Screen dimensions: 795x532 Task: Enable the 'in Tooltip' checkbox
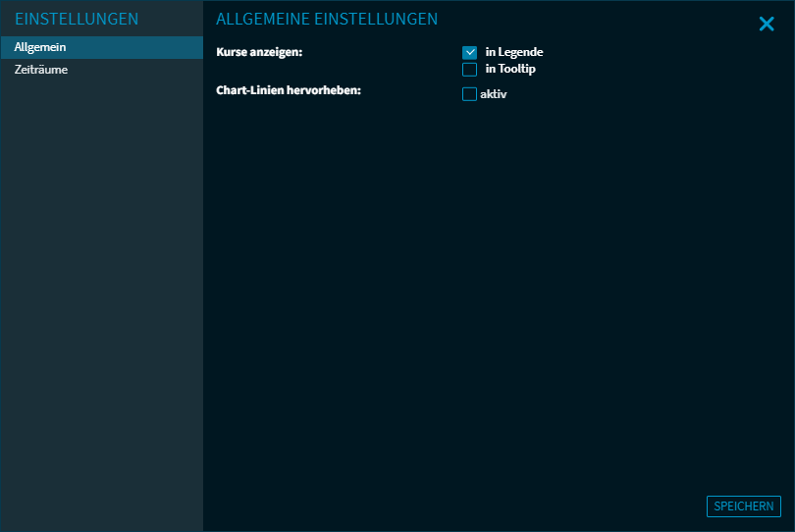(469, 70)
